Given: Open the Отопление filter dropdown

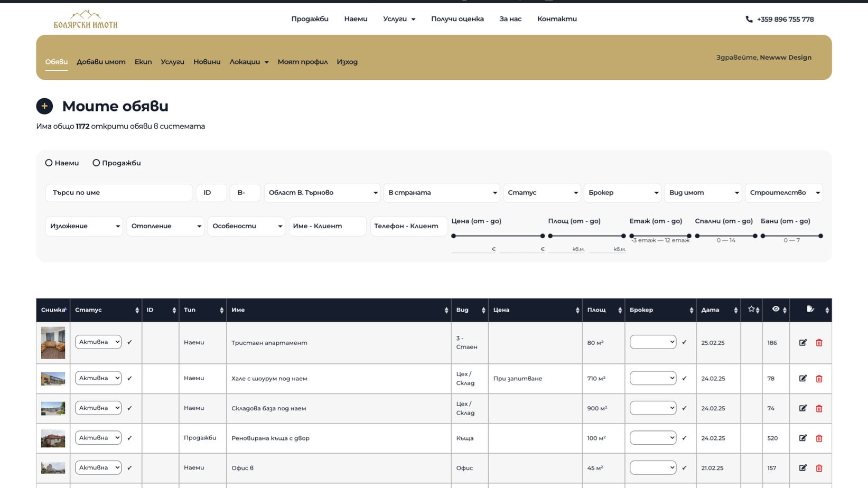Looking at the screenshot, I should click(x=165, y=226).
